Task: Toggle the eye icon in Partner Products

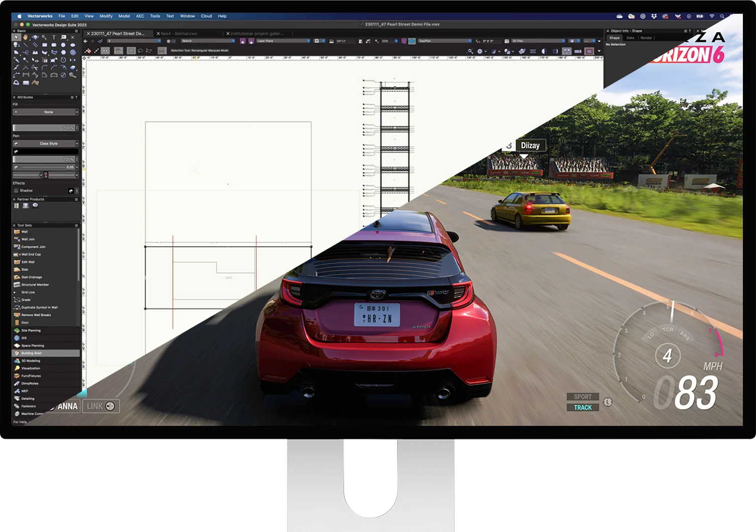Action: [35, 205]
